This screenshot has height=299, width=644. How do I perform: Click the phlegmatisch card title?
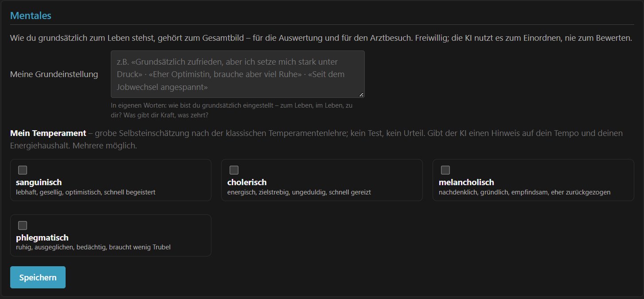[42, 237]
